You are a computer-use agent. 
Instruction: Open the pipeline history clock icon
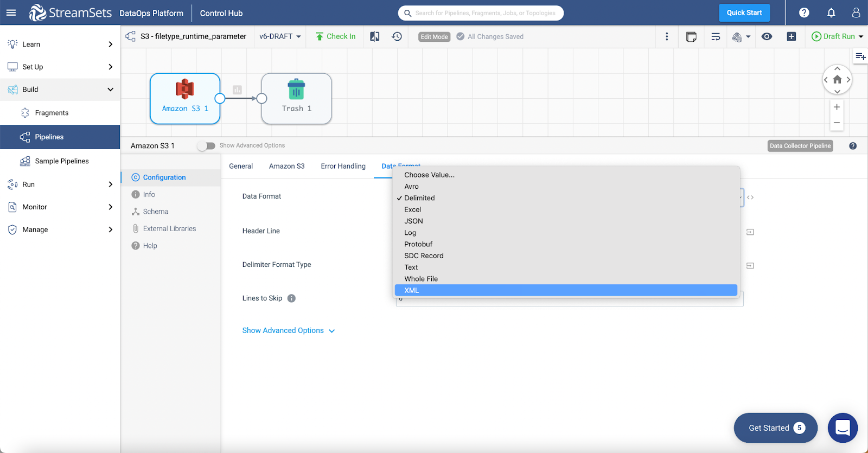(397, 36)
